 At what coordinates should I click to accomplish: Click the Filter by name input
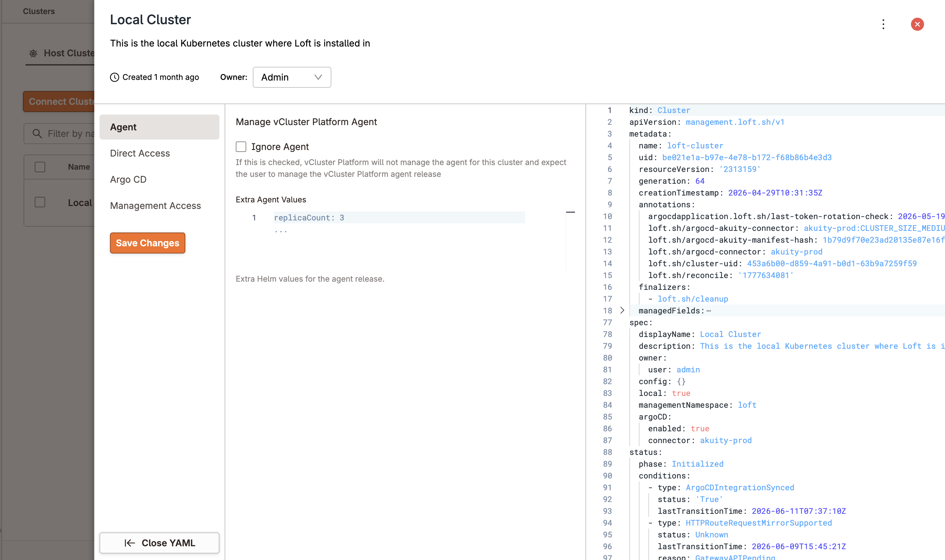point(60,134)
